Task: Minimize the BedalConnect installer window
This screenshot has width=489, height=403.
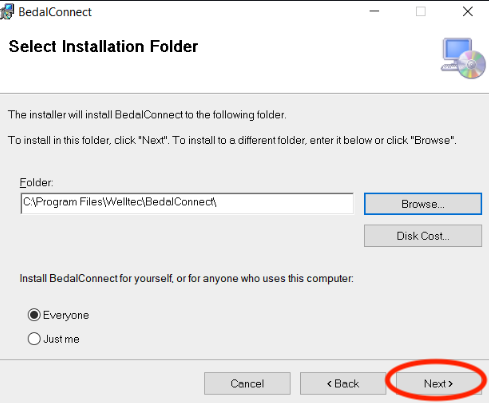Action: tap(374, 11)
